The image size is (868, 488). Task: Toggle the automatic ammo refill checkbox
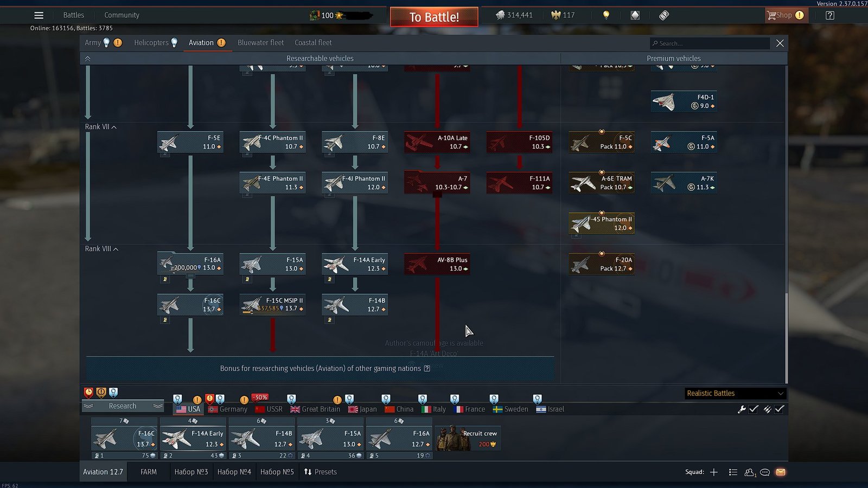780,409
